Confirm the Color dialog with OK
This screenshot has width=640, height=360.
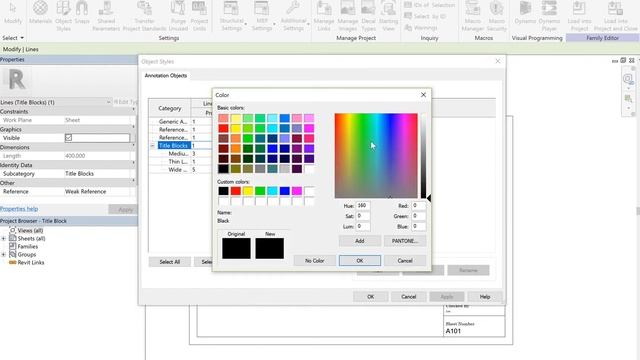(x=360, y=260)
